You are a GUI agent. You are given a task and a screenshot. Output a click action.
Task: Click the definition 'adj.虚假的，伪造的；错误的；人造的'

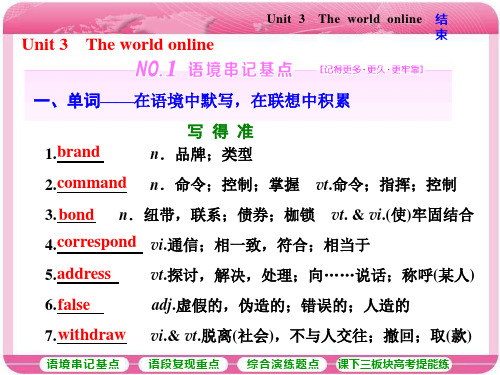tap(280, 306)
